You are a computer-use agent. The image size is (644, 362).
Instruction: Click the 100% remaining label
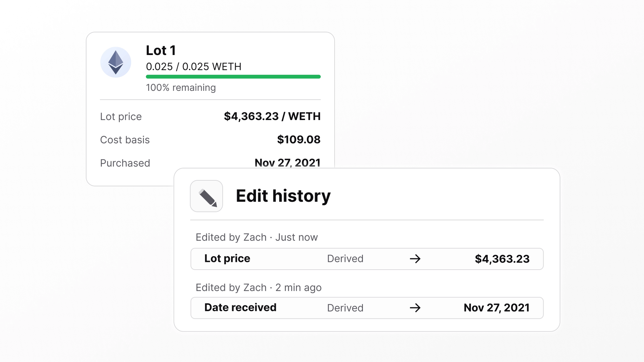click(181, 88)
